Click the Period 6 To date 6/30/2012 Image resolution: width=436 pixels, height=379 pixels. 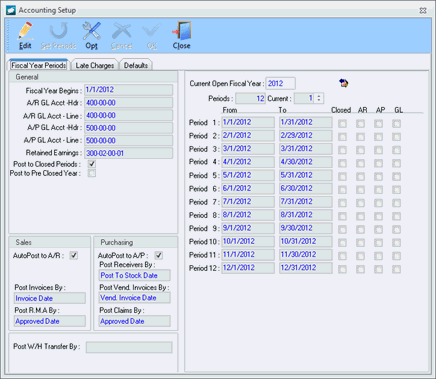pyautogui.click(x=306, y=188)
